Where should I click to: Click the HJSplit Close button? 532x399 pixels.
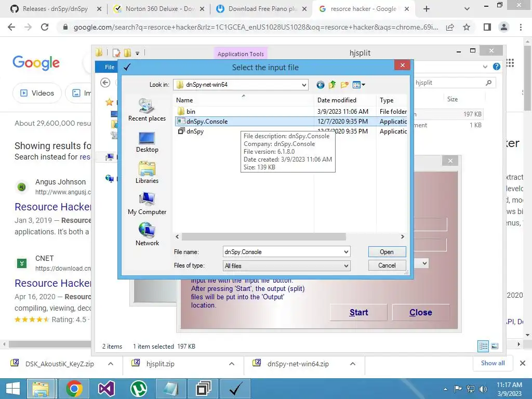pyautogui.click(x=421, y=312)
